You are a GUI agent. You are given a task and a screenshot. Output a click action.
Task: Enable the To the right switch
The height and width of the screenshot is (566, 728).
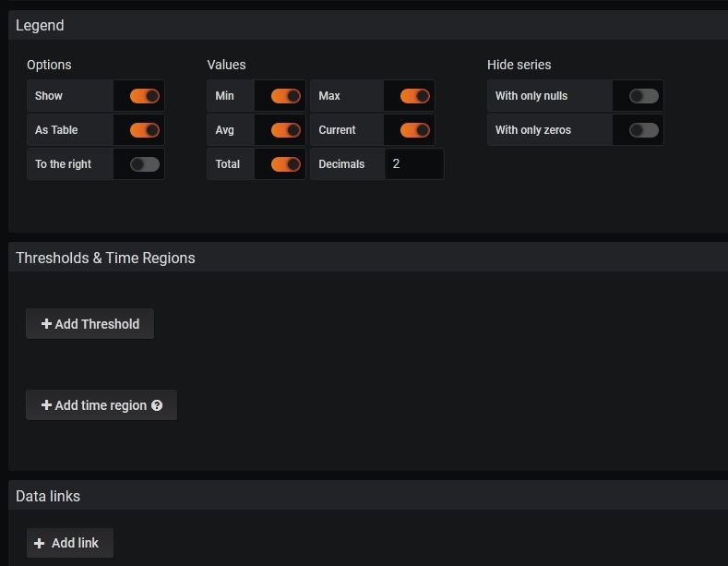[145, 164]
